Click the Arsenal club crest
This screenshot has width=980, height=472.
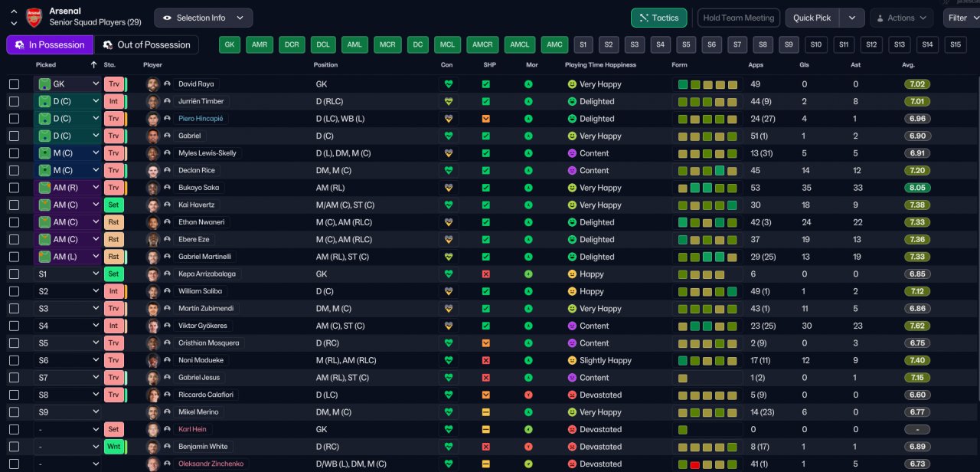34,17
